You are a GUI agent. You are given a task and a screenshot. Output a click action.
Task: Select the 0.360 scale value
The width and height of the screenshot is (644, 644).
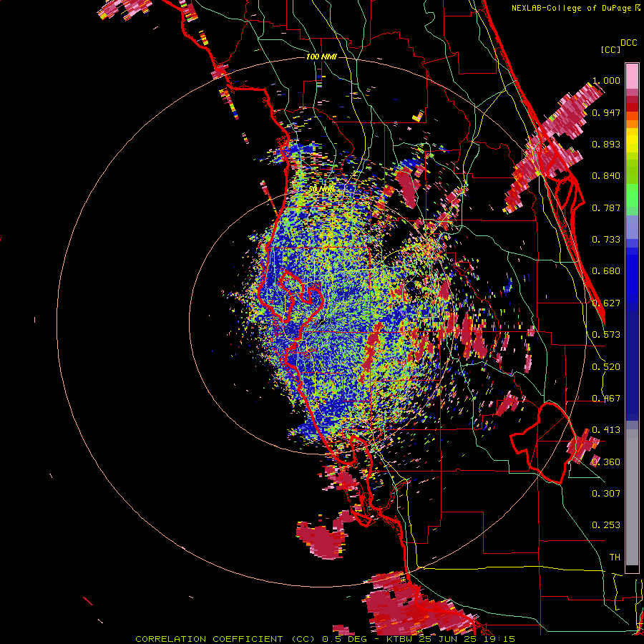click(606, 462)
